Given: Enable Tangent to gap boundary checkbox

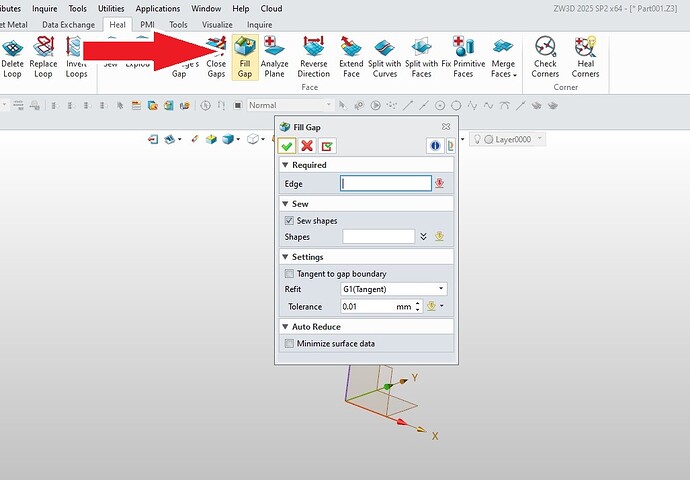Looking at the screenshot, I should (x=290, y=273).
